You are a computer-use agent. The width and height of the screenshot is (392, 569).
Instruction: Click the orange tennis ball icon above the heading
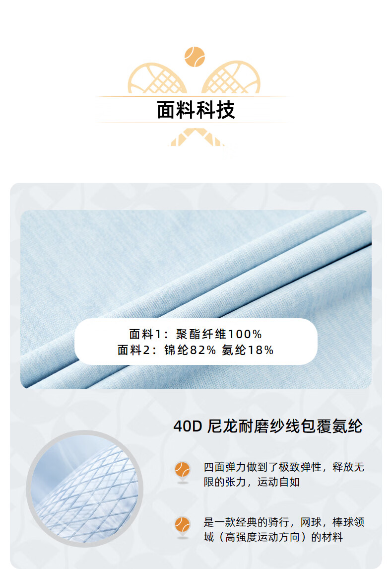pos(195,57)
